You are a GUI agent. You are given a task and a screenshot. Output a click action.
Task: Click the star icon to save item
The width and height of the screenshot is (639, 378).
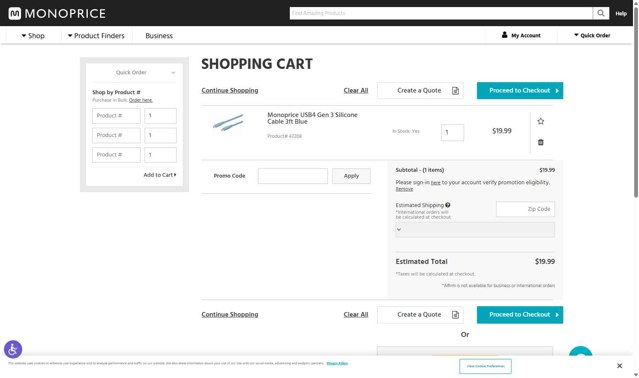pos(541,121)
